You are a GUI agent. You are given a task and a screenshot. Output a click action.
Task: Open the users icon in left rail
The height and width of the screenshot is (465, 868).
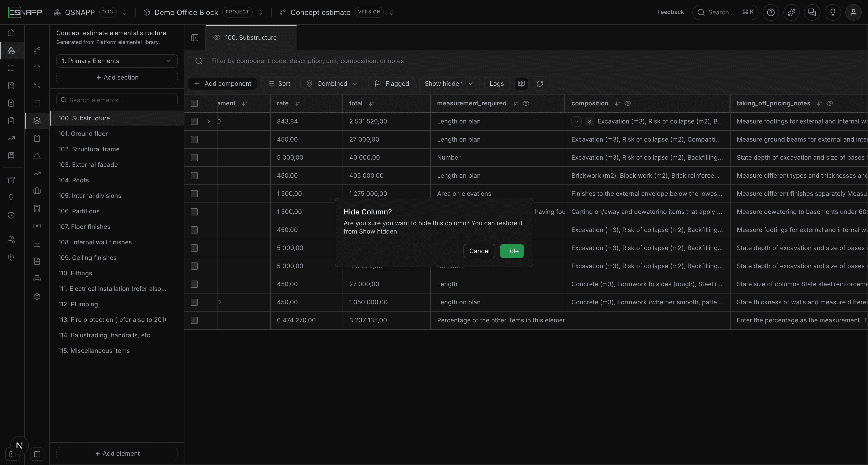pyautogui.click(x=11, y=239)
